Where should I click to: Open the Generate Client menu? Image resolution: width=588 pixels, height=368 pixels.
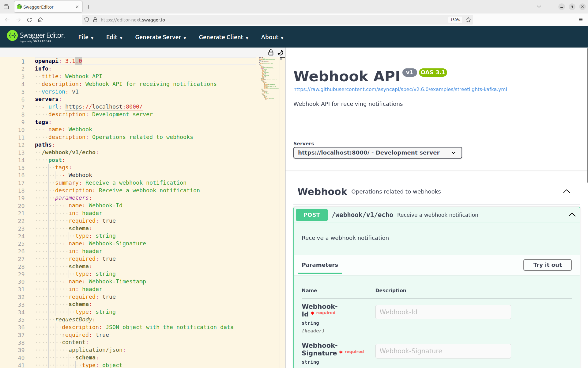pos(224,37)
